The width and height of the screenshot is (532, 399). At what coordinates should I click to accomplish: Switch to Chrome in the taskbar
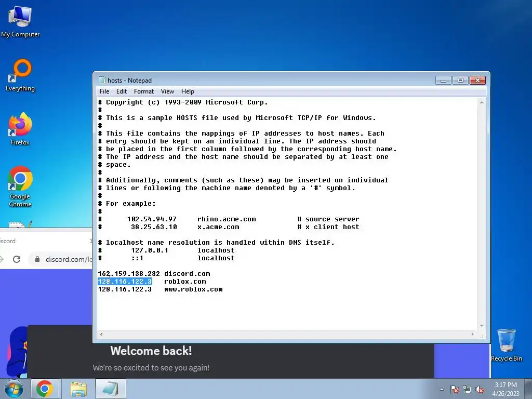click(x=45, y=389)
